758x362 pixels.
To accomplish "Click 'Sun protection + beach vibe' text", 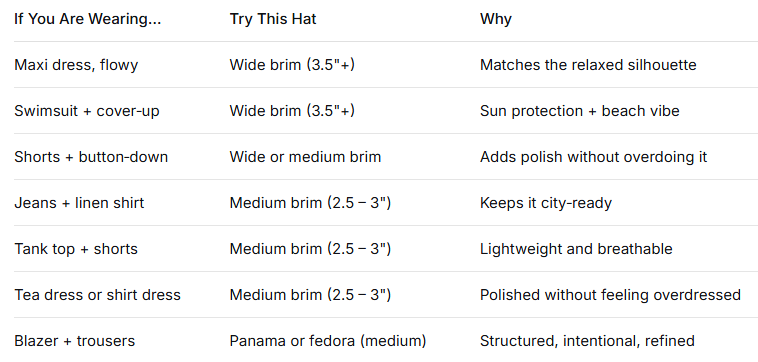I will (x=580, y=111).
